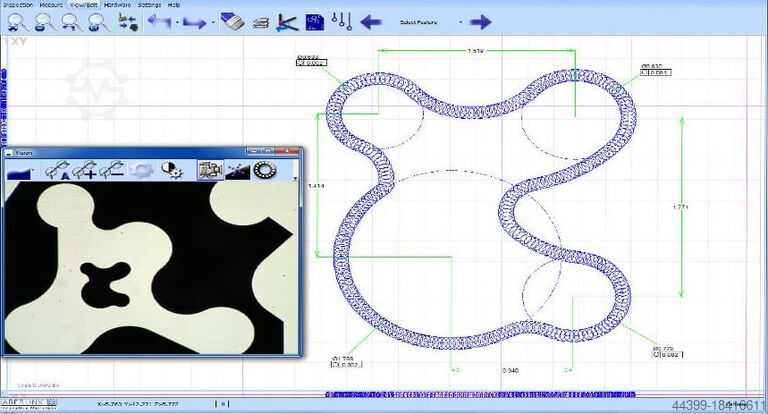Screen dimensions: 768x414
Task: Click the glasses plus focus icon
Action: [85, 170]
